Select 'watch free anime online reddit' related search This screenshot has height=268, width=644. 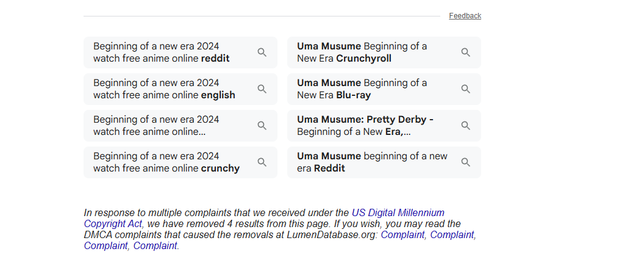coord(181,53)
